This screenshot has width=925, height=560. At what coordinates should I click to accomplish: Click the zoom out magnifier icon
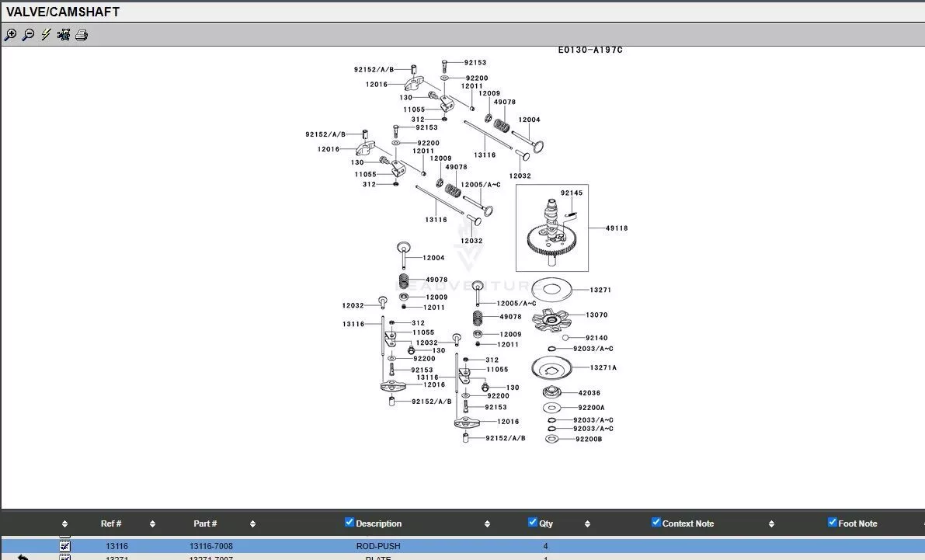click(28, 35)
